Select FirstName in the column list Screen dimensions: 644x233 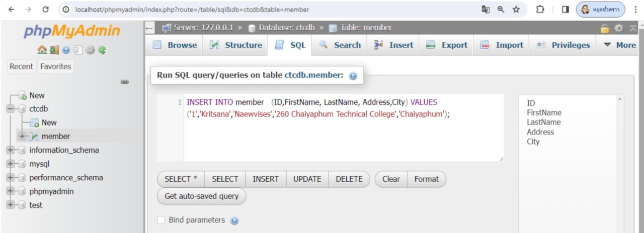(544, 112)
